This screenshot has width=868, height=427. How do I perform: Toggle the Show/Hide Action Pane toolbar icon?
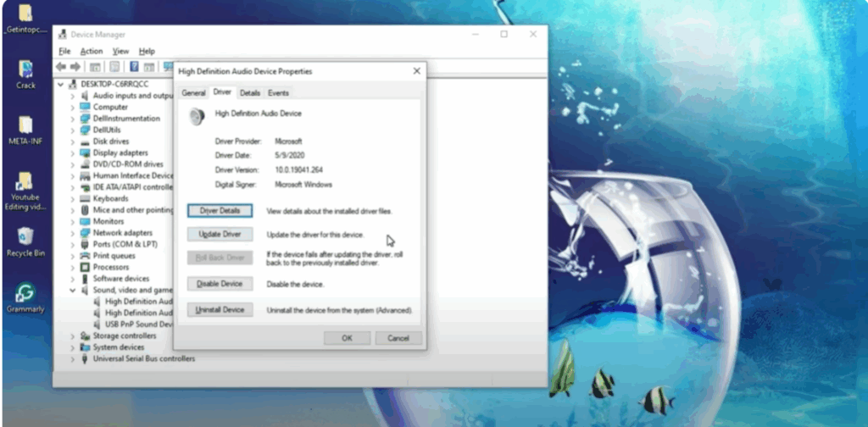click(x=149, y=67)
